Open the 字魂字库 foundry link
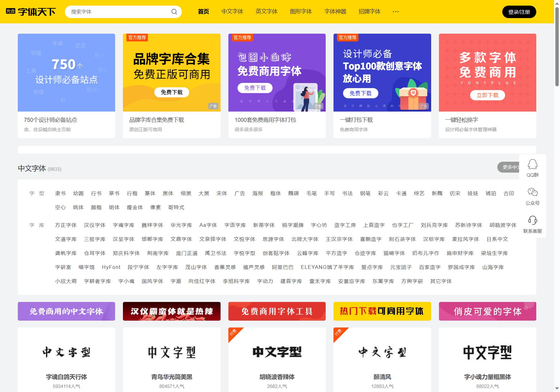 pyautogui.click(x=124, y=225)
